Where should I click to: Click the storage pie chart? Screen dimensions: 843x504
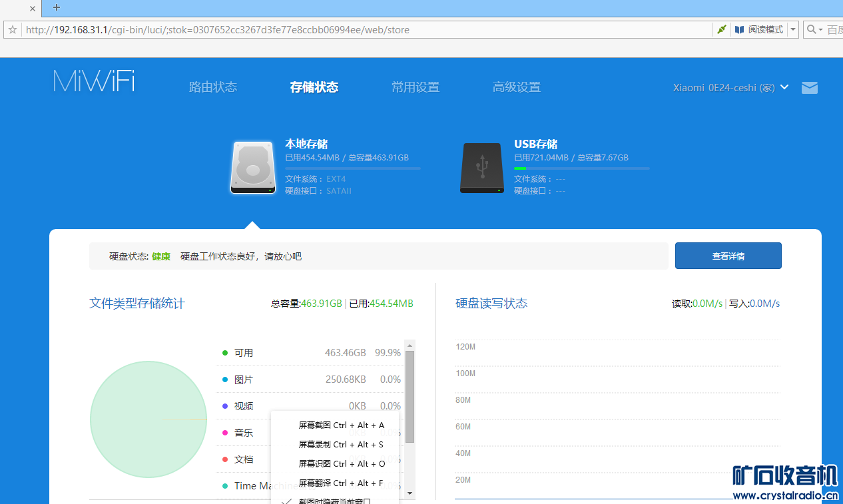pyautogui.click(x=148, y=419)
